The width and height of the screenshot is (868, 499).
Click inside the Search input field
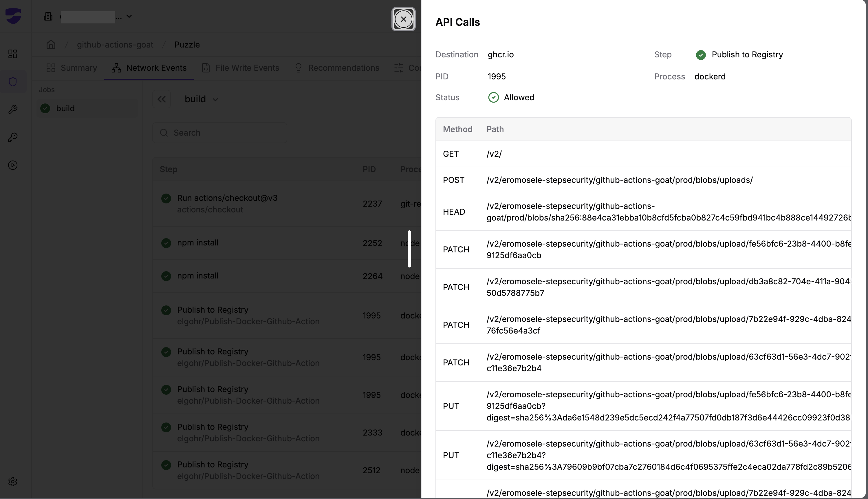219,133
